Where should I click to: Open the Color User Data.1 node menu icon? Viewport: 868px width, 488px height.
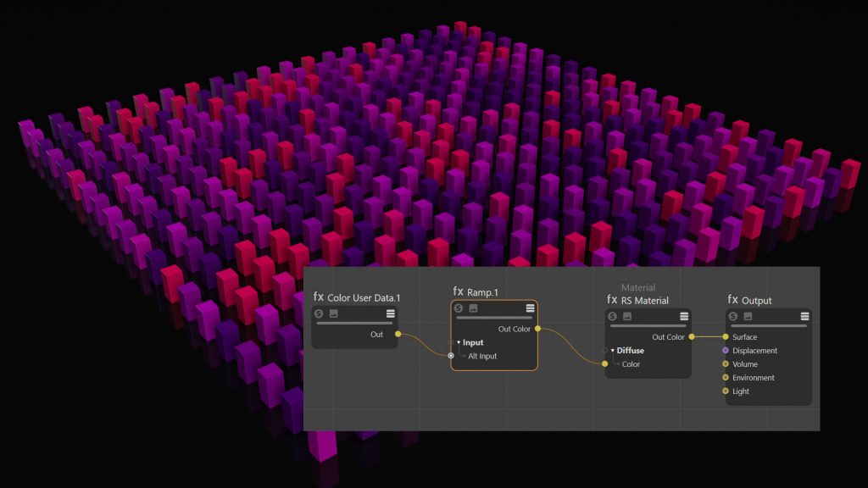(390, 313)
